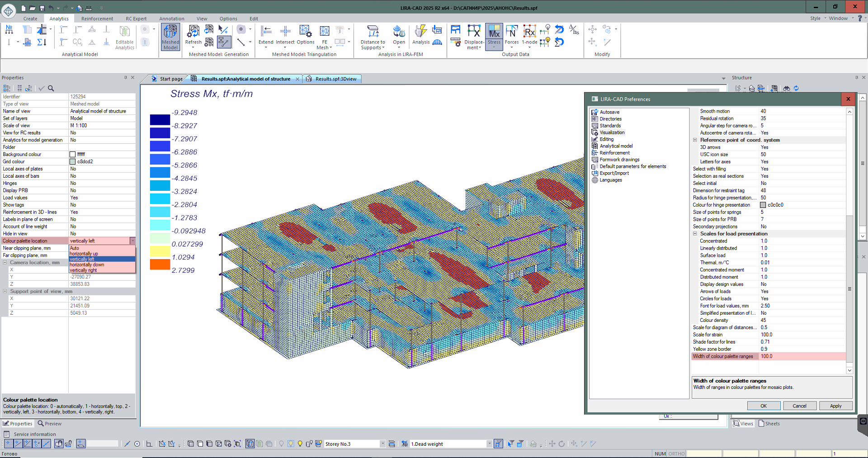Open the Dead weight load case dropdown

click(x=489, y=444)
